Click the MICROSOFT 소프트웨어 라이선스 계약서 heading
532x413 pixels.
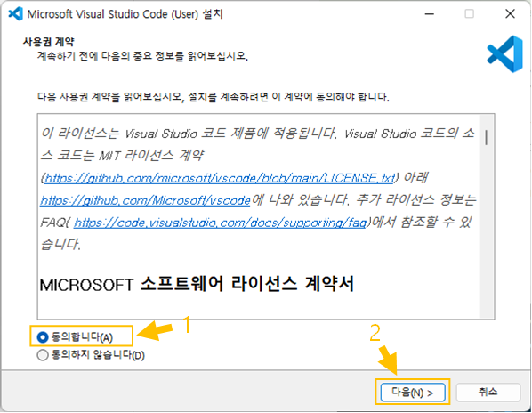[197, 284]
